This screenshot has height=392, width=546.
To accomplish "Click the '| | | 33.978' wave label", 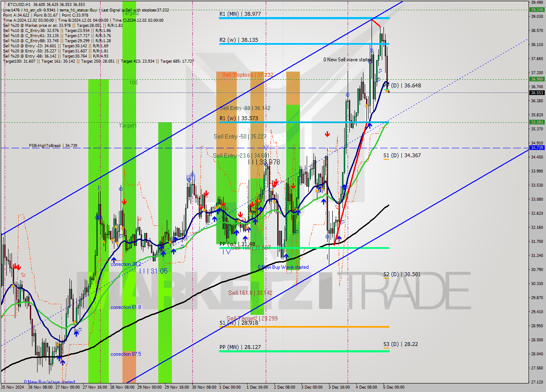I will (x=264, y=162).
